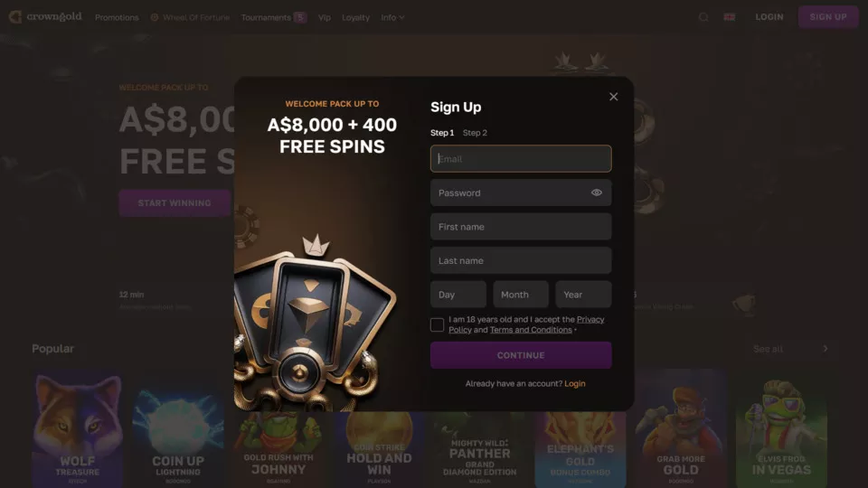Click the purple CONTINUE button
This screenshot has width=868, height=488.
click(x=521, y=355)
